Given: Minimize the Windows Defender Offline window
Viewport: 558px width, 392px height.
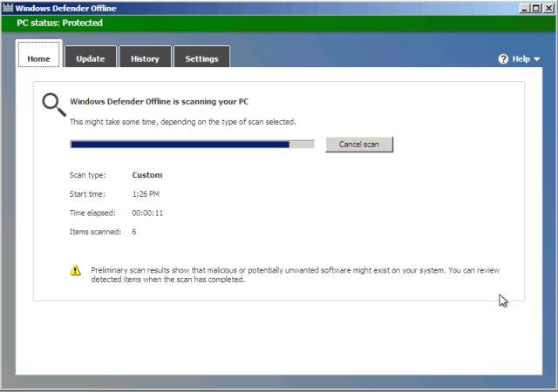Looking at the screenshot, I should pos(524,8).
